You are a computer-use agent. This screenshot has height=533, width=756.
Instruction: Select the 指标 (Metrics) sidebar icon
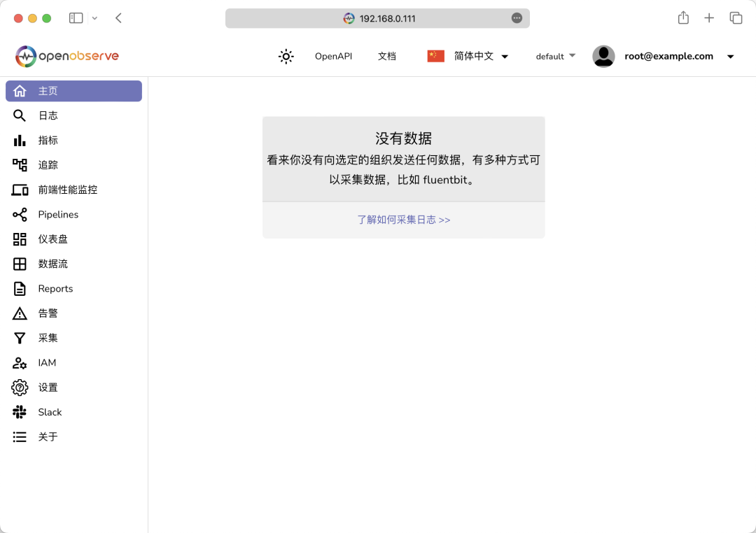(47, 140)
